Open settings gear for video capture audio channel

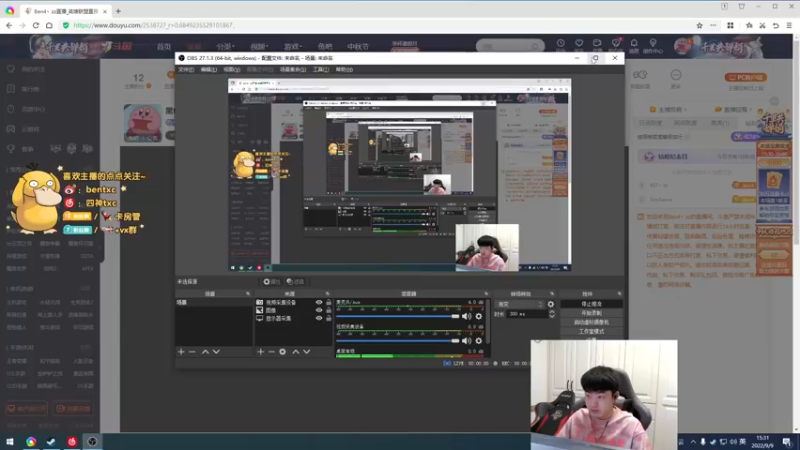click(x=479, y=340)
